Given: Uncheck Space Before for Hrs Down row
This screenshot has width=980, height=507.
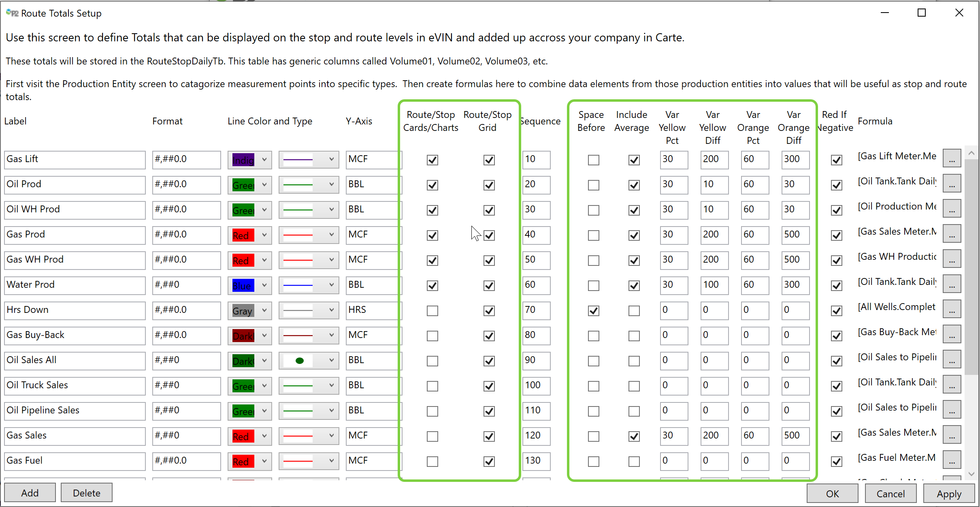Looking at the screenshot, I should (593, 311).
